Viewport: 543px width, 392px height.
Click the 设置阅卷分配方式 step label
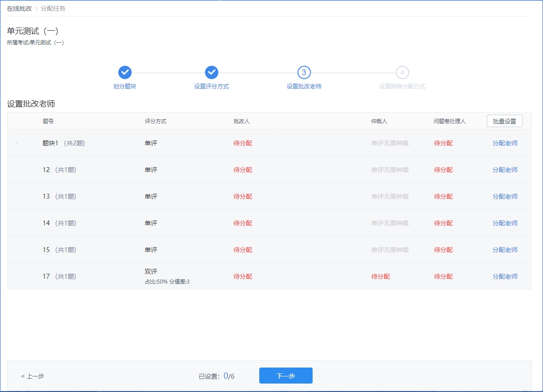click(x=402, y=86)
